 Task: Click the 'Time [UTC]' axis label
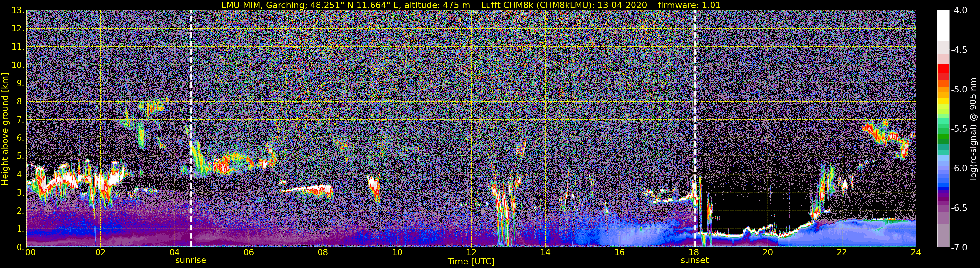(x=471, y=262)
